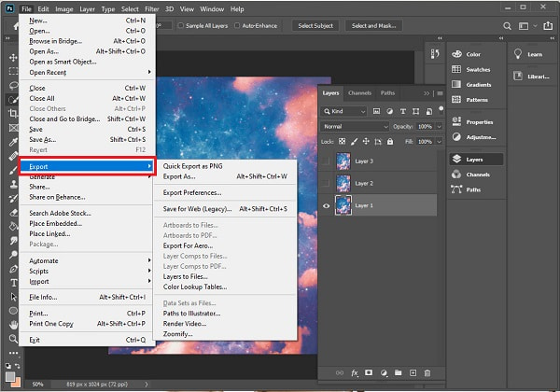This screenshot has height=392, width=560.
Task: Show Layer 2 visibility box
Action: pyautogui.click(x=326, y=183)
